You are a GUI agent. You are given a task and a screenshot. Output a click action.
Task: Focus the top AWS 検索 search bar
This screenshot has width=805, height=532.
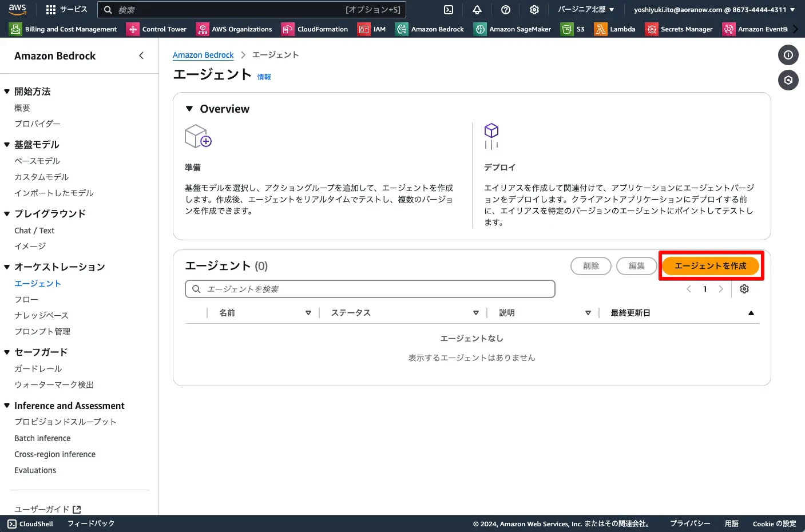click(x=252, y=10)
